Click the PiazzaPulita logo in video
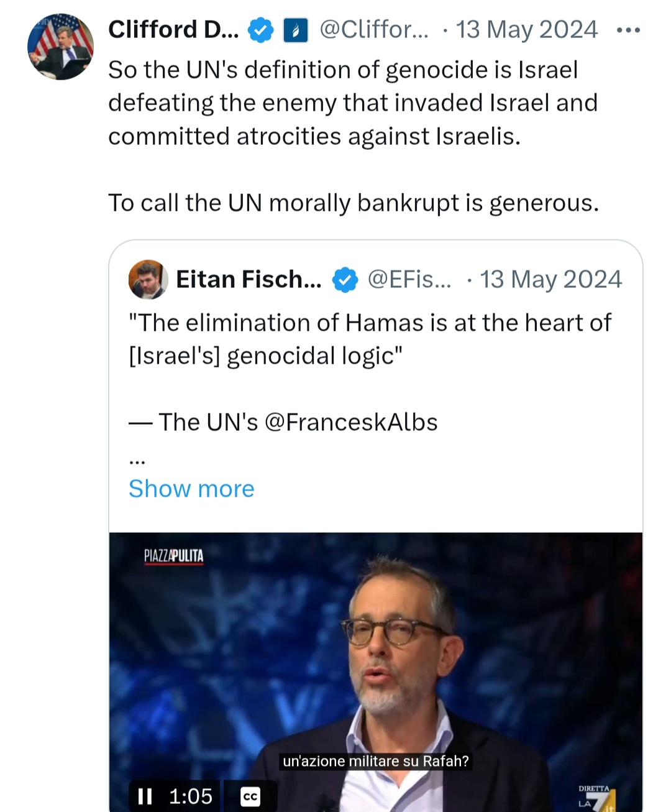 174,556
